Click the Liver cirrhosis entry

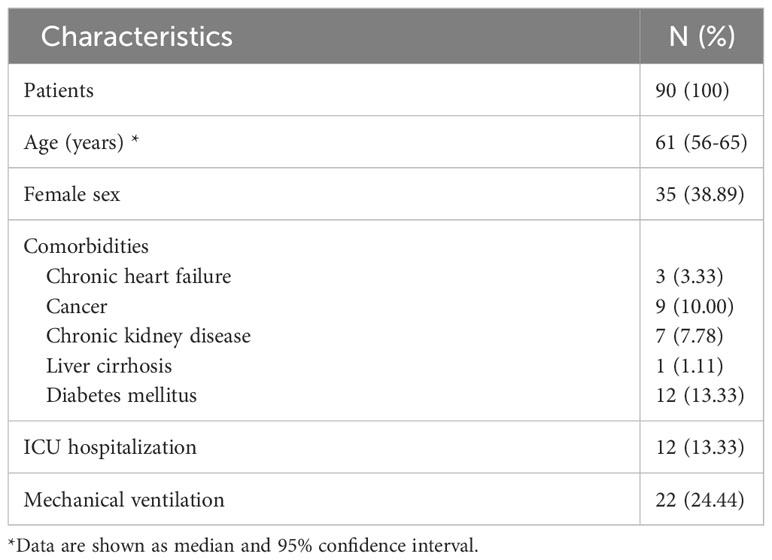pyautogui.click(x=109, y=365)
